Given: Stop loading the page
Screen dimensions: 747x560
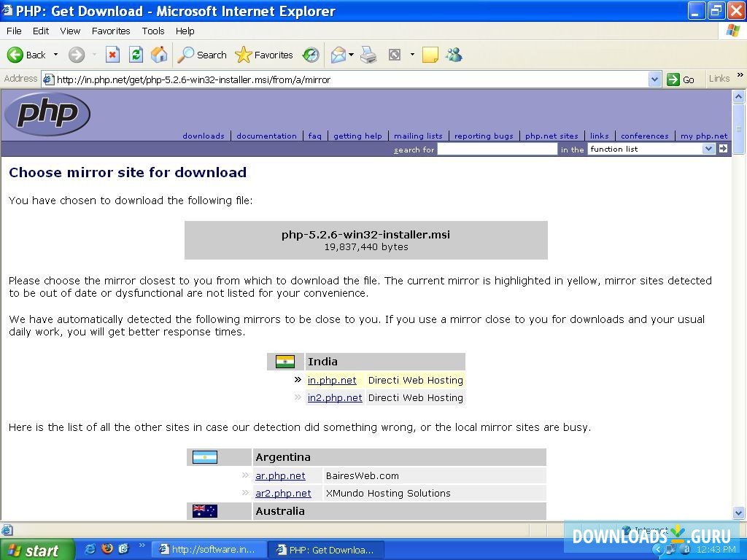Looking at the screenshot, I should 112,55.
